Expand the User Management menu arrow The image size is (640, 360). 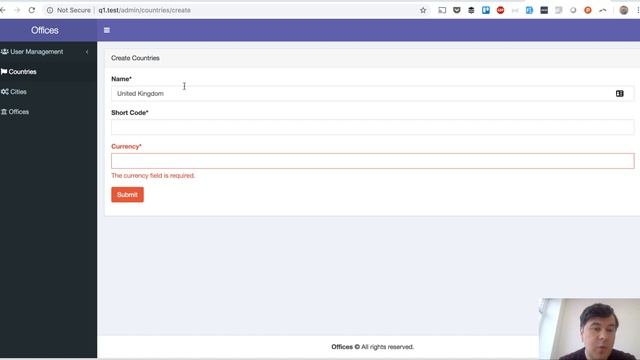(87, 52)
